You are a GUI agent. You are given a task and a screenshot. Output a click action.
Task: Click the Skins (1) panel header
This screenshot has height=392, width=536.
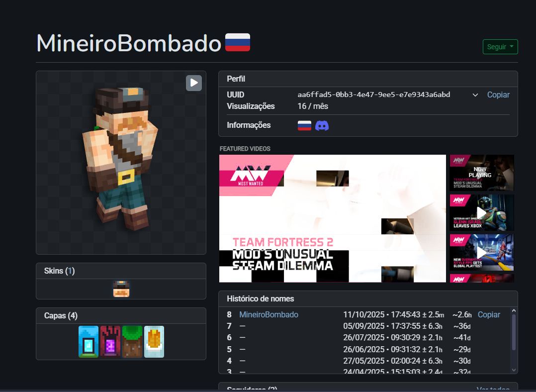tap(121, 271)
